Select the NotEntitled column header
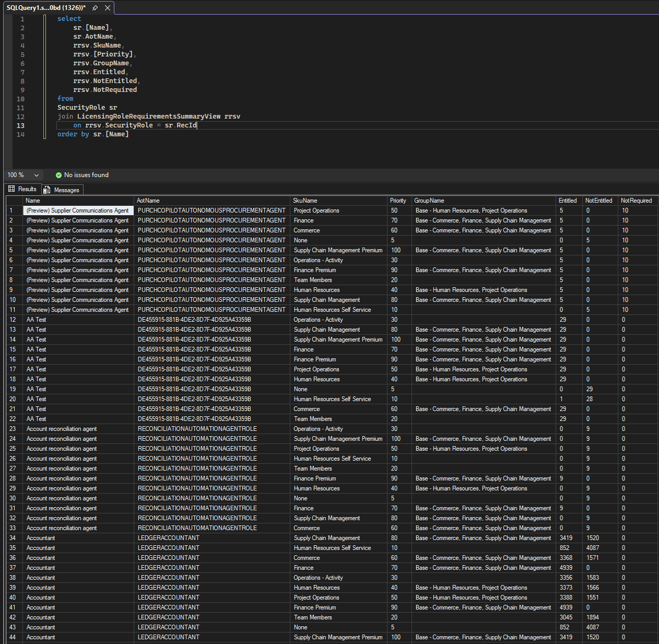This screenshot has width=659, height=644. pyautogui.click(x=599, y=201)
